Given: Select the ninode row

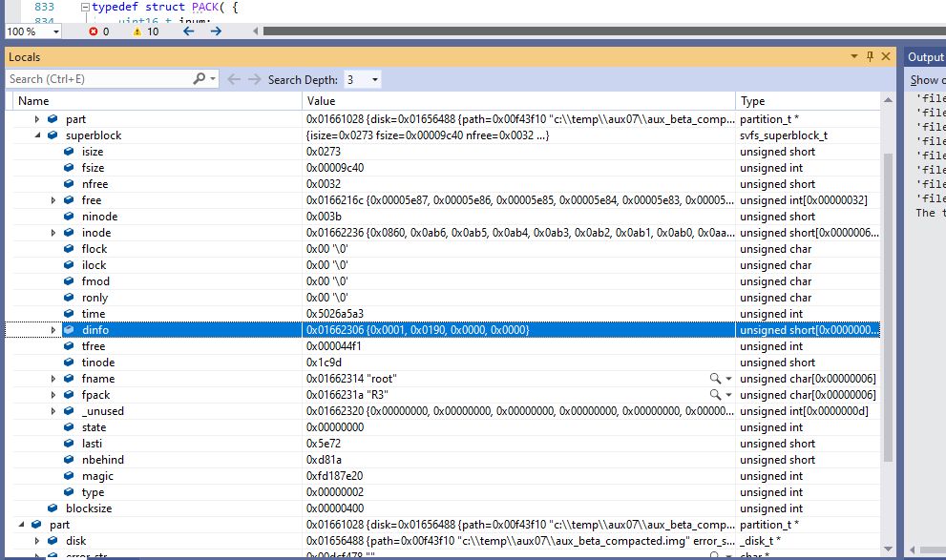Looking at the screenshot, I should (443, 217).
